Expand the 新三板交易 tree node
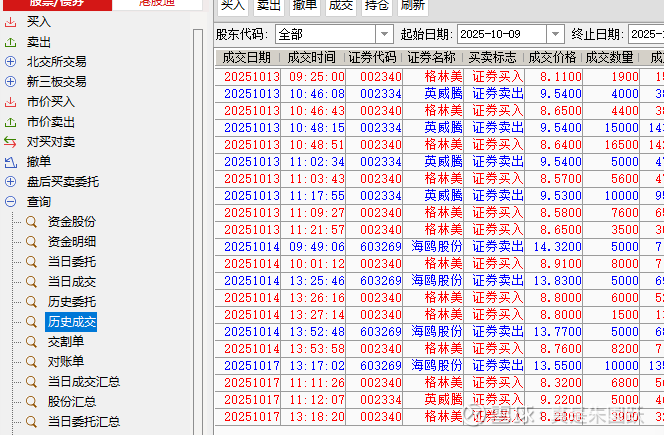Viewport: 664px width, 435px height. [x=10, y=81]
